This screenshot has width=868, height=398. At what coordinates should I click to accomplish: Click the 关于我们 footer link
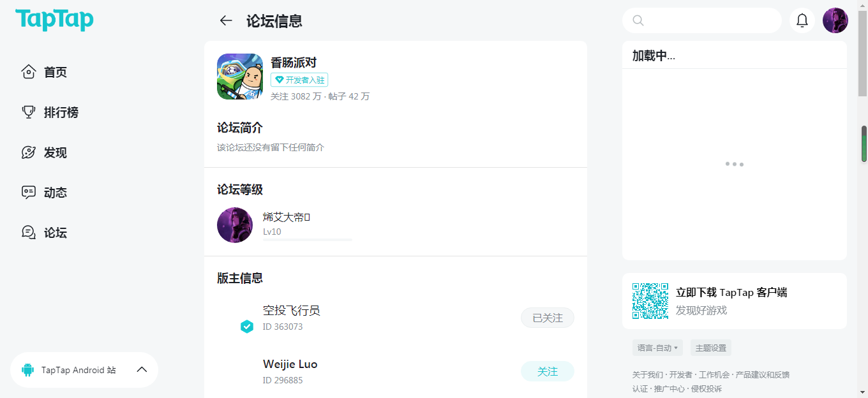pyautogui.click(x=648, y=374)
